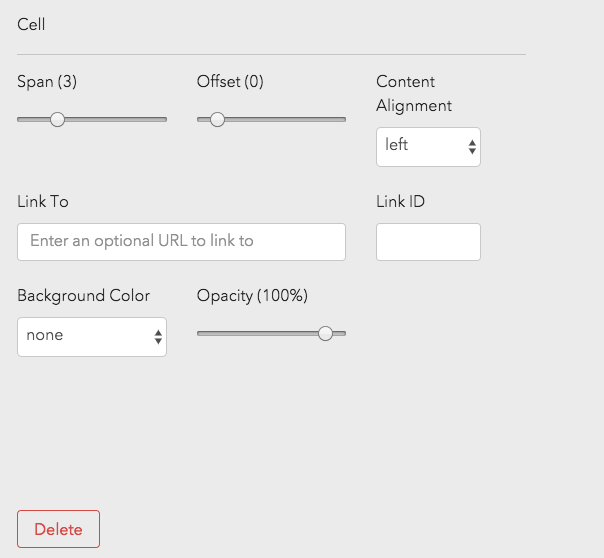The image size is (604, 558).
Task: Click the Offset (0) label
Action: point(230,82)
